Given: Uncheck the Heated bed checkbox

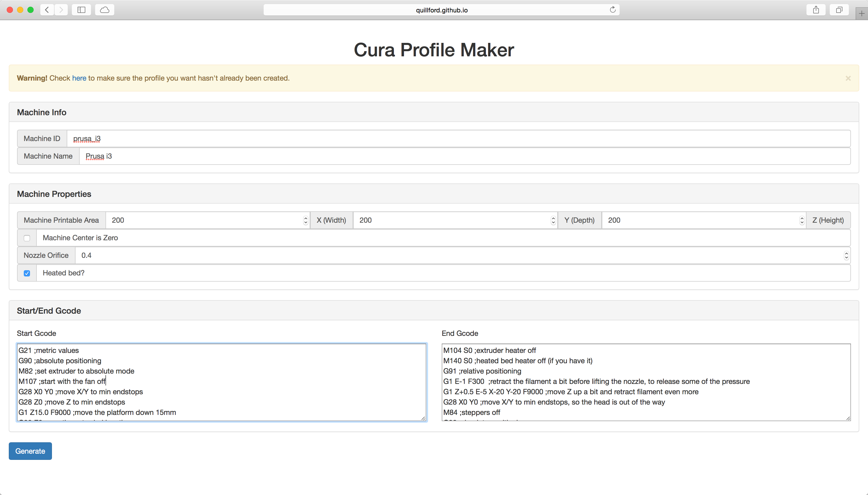Looking at the screenshot, I should [27, 273].
